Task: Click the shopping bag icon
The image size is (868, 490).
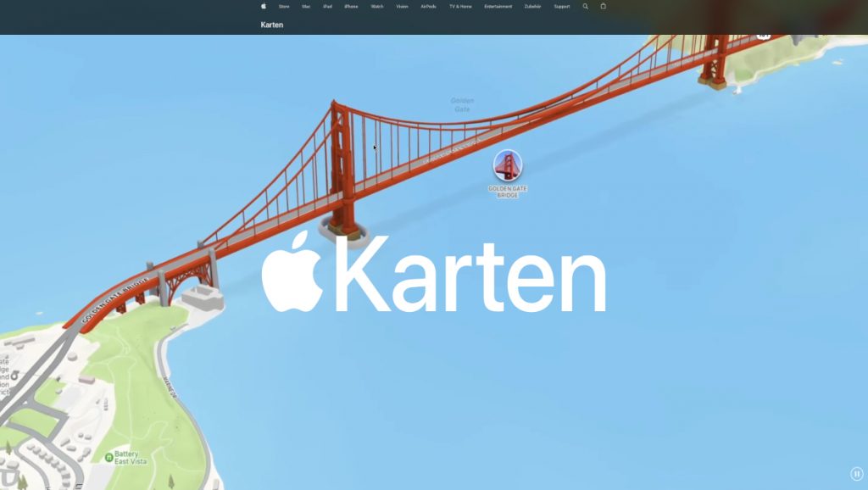Action: tap(602, 6)
